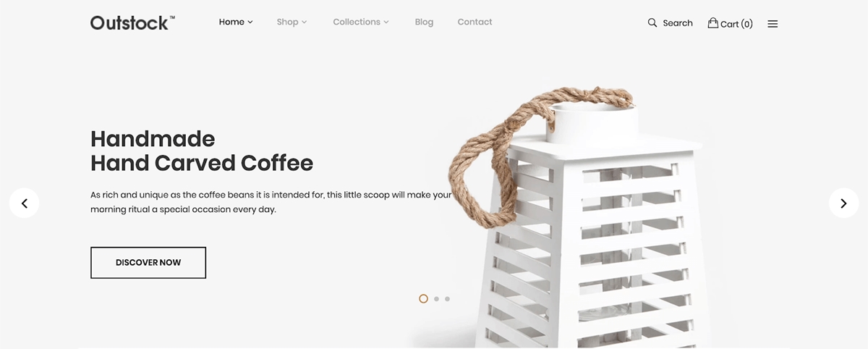Switch to the third slide dot

[448, 298]
